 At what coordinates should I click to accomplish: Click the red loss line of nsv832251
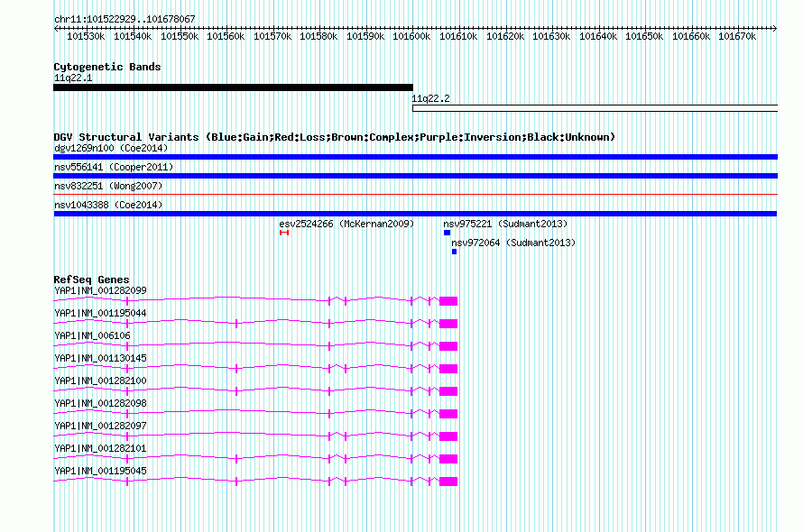pyautogui.click(x=415, y=195)
